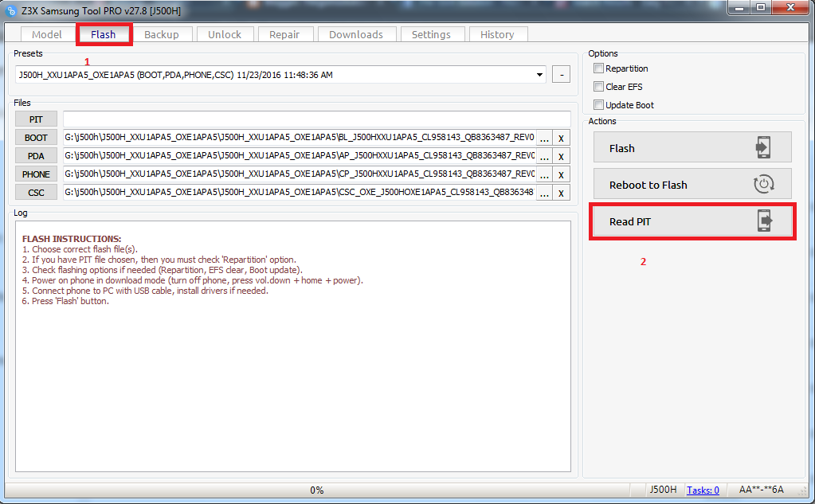Click log line about download mode
This screenshot has width=815, height=504.
[192, 280]
